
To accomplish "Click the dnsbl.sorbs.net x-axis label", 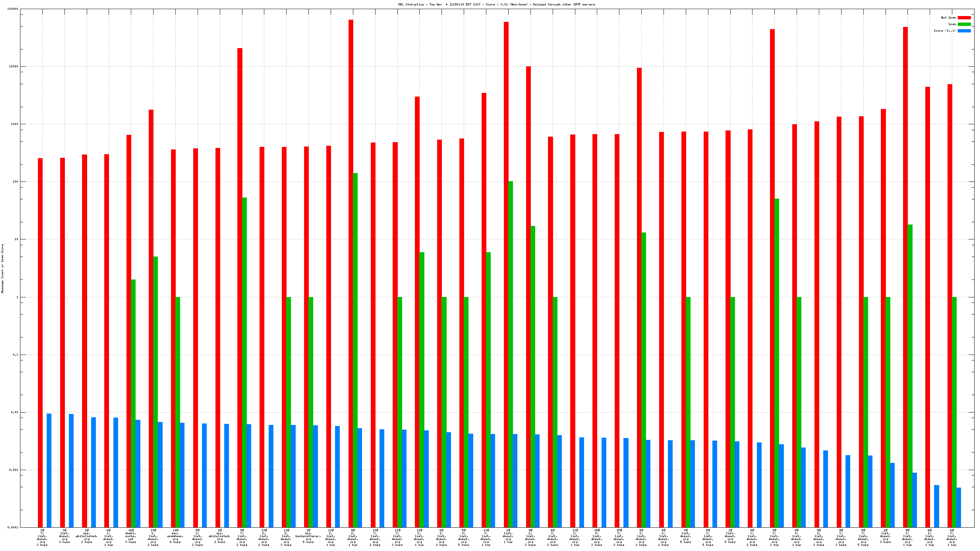I will click(x=131, y=536).
